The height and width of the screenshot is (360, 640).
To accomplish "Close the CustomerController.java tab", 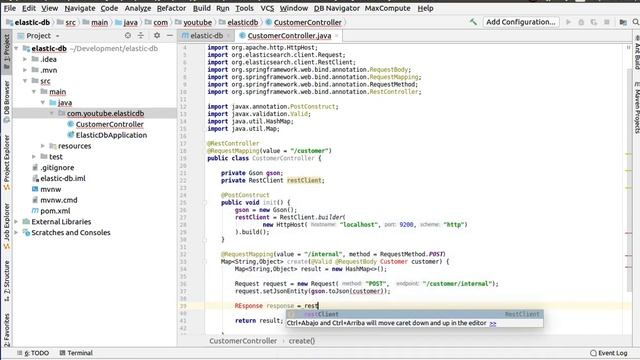I will [x=337, y=36].
